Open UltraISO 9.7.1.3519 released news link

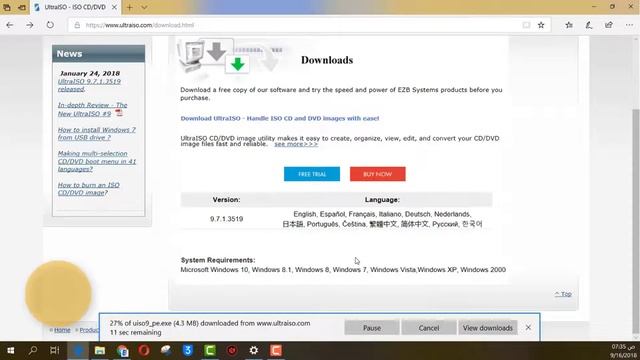[89, 85]
